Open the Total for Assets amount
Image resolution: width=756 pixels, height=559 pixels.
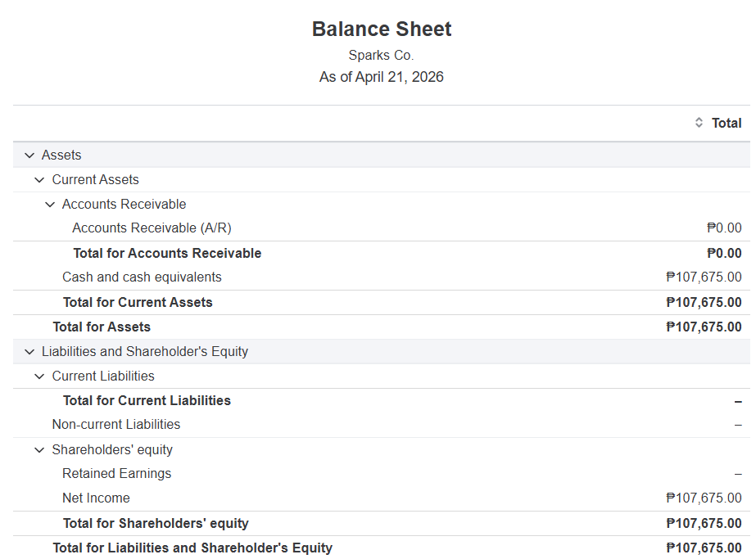704,327
